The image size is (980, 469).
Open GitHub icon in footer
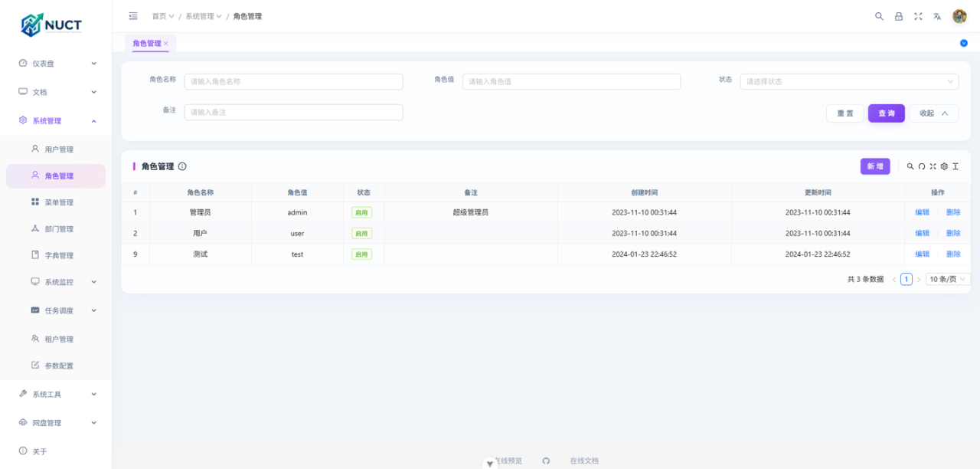point(546,461)
